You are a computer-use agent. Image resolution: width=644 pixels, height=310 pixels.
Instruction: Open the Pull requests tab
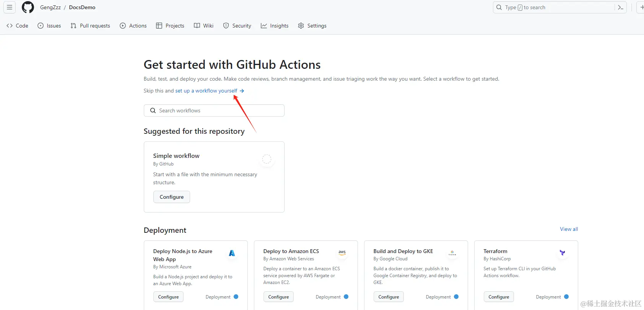tap(90, 26)
